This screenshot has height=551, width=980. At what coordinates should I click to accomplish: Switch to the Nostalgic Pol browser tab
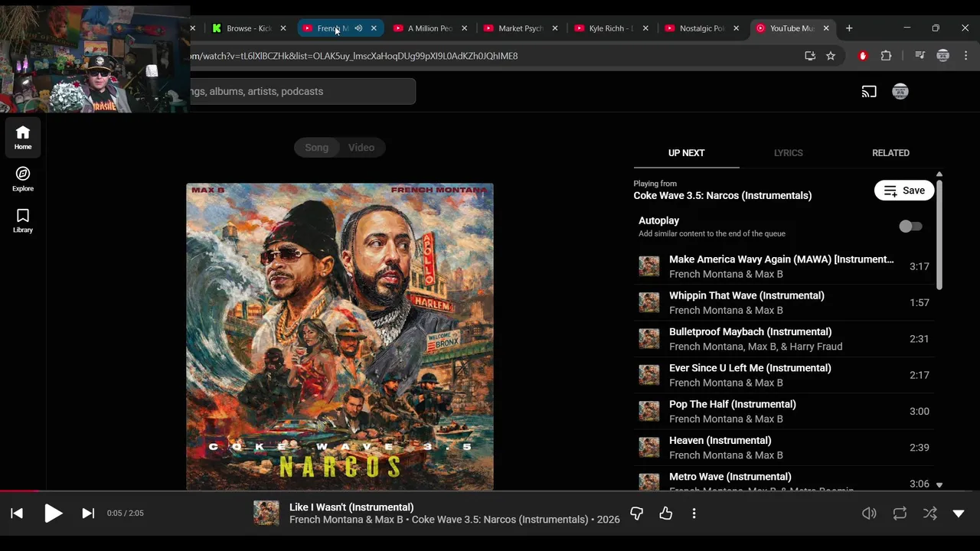coord(702,28)
